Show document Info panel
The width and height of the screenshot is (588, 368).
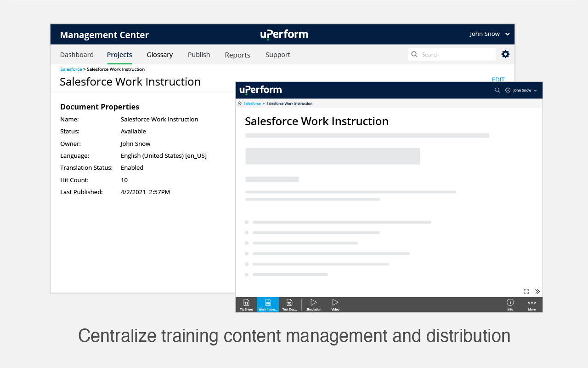click(510, 305)
